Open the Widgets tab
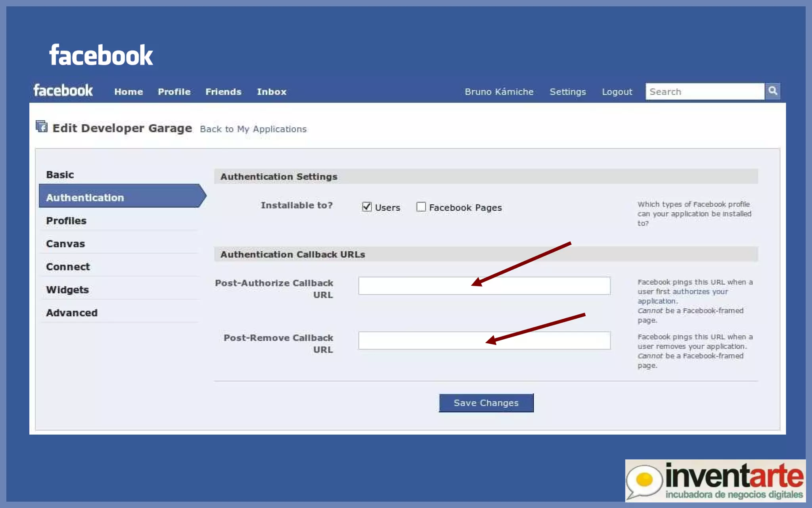Screen dimensions: 812x508 [67, 290]
